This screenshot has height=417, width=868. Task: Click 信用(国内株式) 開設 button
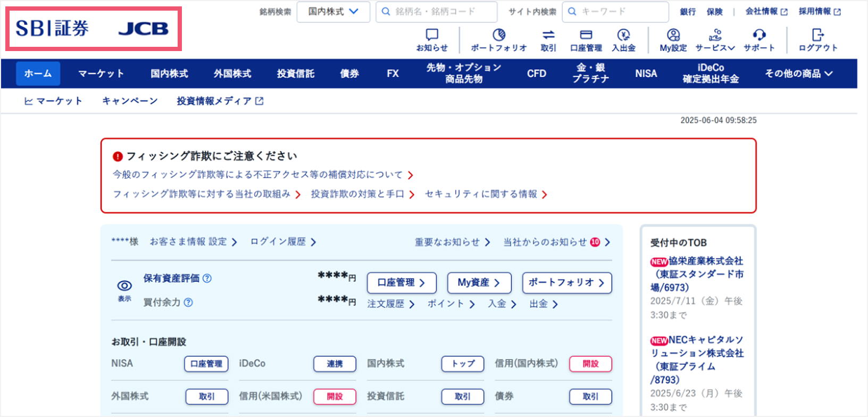tap(590, 364)
